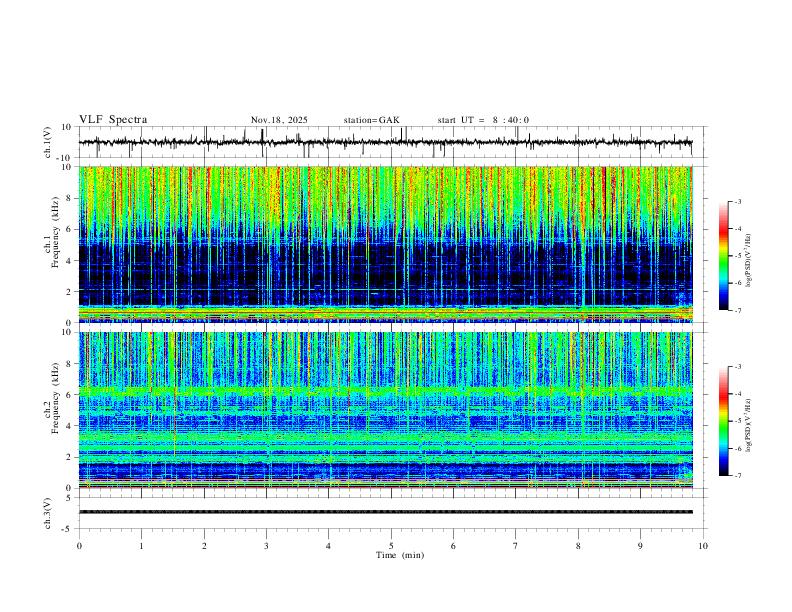Click the 'Time (min)' axis label
This screenshot has width=792, height=612.
400,555
